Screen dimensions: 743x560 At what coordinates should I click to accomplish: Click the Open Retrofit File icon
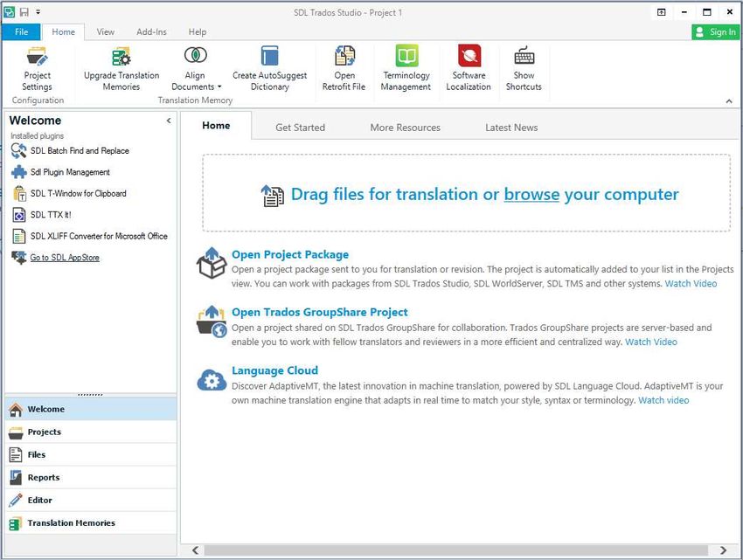pyautogui.click(x=344, y=55)
